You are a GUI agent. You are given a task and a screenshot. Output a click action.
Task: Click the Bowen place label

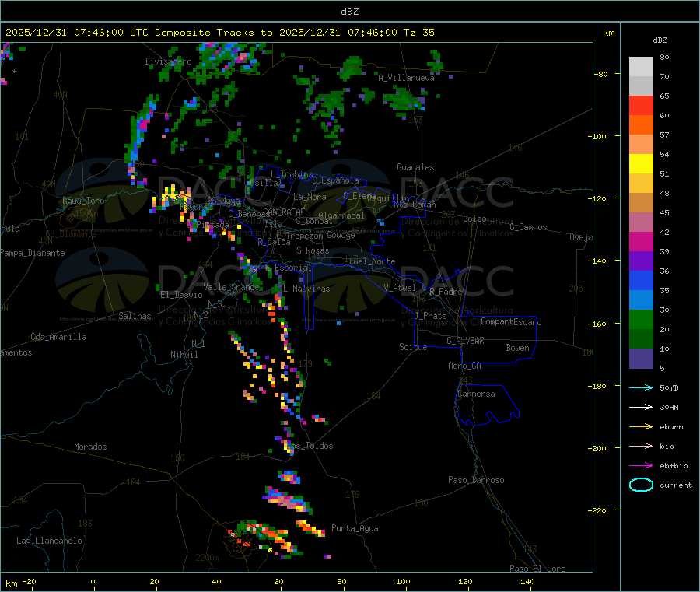click(x=517, y=348)
